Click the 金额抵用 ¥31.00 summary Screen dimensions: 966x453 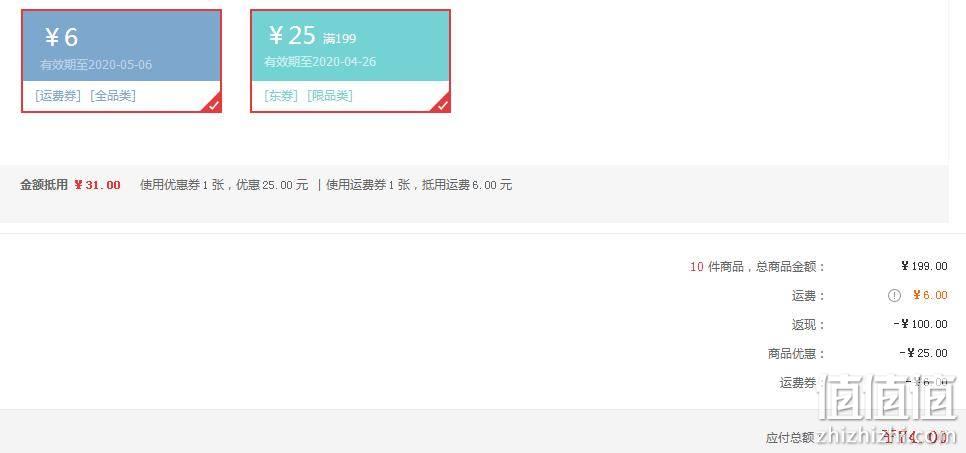(70, 185)
